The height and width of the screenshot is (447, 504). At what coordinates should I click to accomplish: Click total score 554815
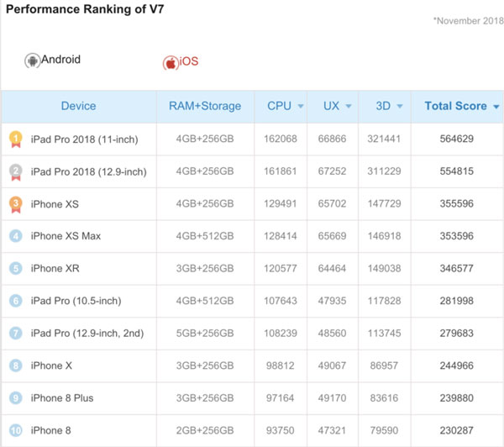tap(456, 171)
